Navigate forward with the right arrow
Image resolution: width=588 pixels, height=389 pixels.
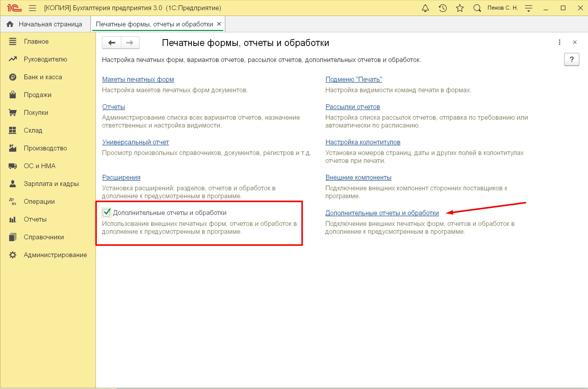[x=130, y=43]
